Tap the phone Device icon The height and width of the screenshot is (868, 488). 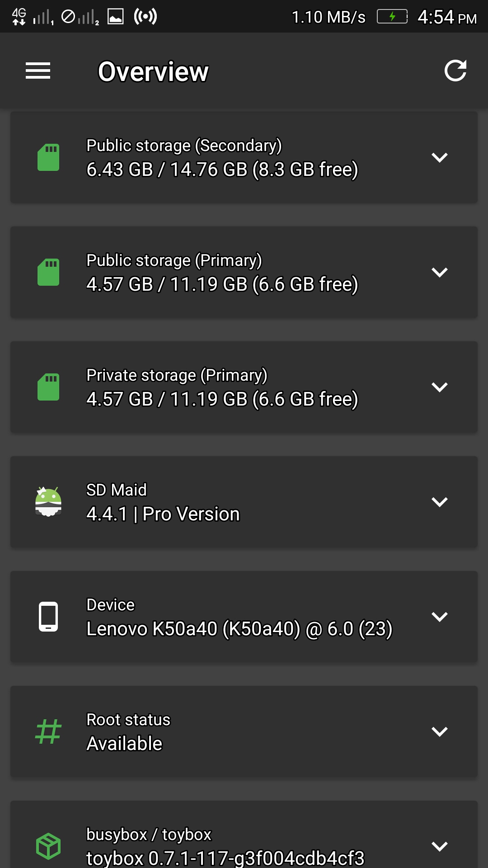[48, 617]
